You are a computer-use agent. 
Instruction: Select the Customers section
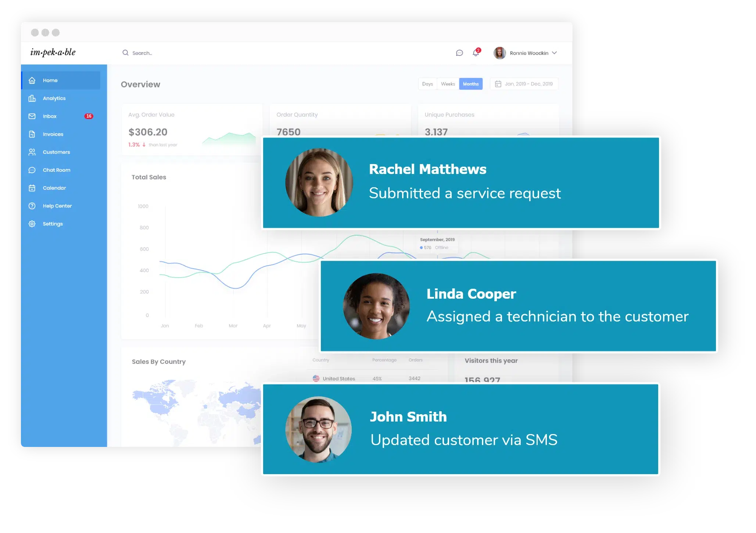pos(57,152)
